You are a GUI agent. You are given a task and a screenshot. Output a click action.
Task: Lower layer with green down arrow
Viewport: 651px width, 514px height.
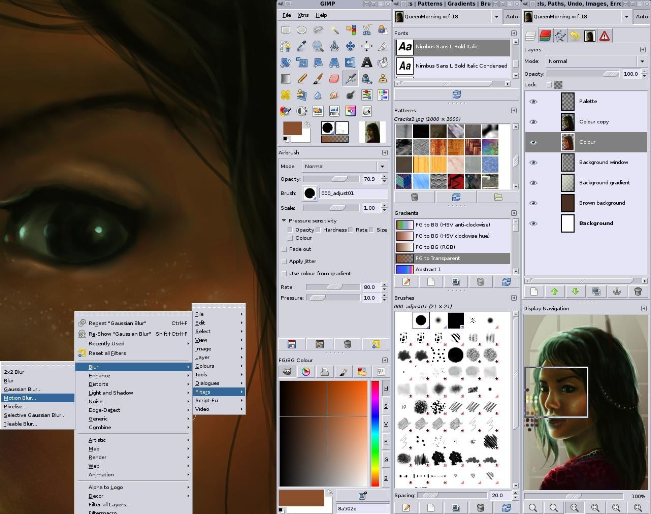click(x=575, y=291)
